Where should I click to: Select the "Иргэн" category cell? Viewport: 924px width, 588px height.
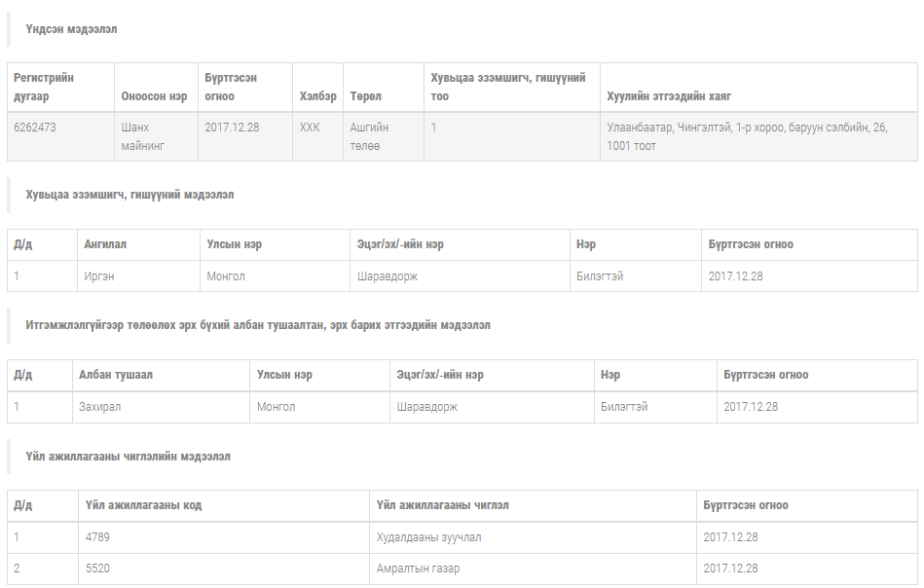click(99, 276)
